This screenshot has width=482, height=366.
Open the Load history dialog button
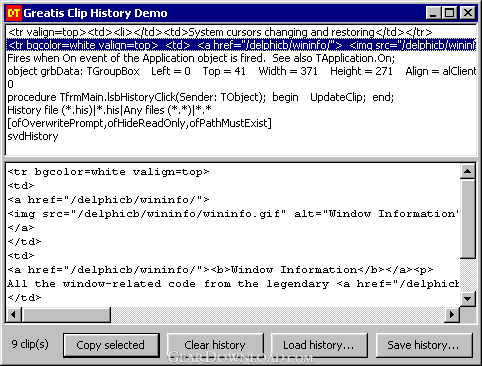319,345
